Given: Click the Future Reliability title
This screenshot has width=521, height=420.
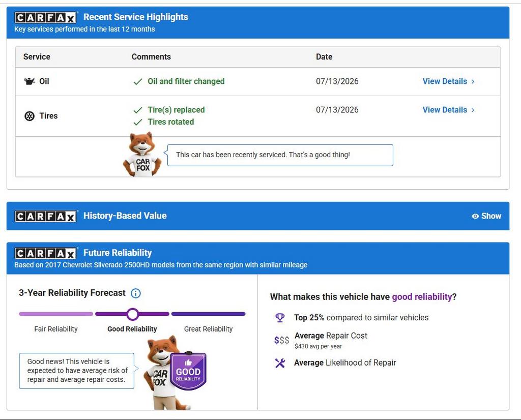Looking at the screenshot, I should coord(118,253).
